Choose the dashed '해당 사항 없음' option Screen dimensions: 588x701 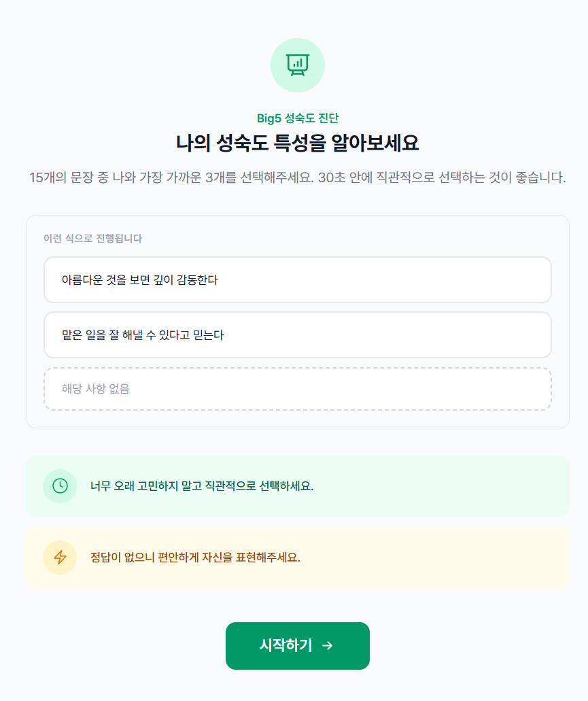[x=297, y=388]
